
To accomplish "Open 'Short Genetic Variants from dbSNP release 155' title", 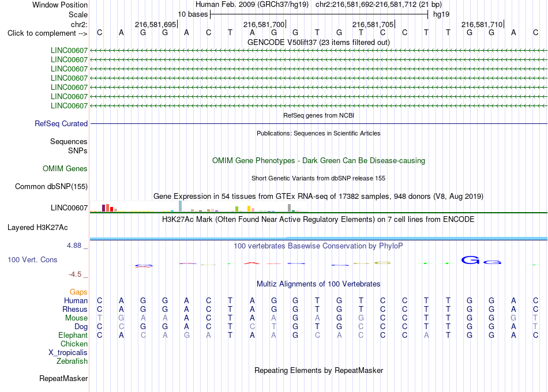I will tap(318, 178).
